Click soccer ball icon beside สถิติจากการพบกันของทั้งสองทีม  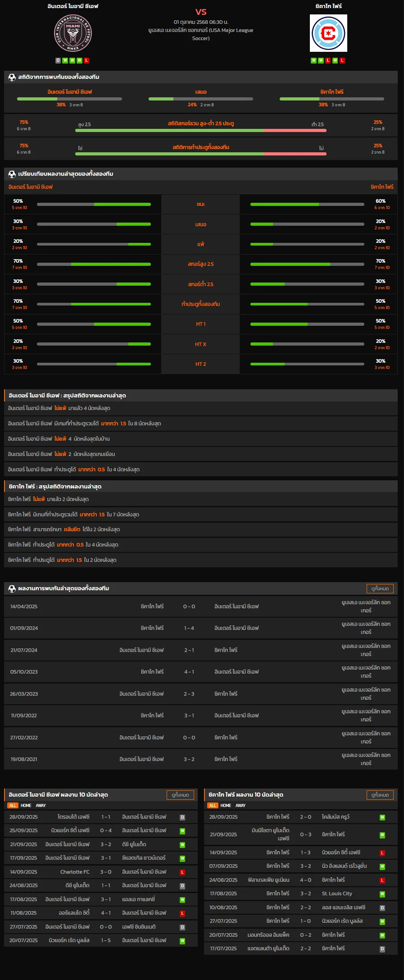pos(12,77)
